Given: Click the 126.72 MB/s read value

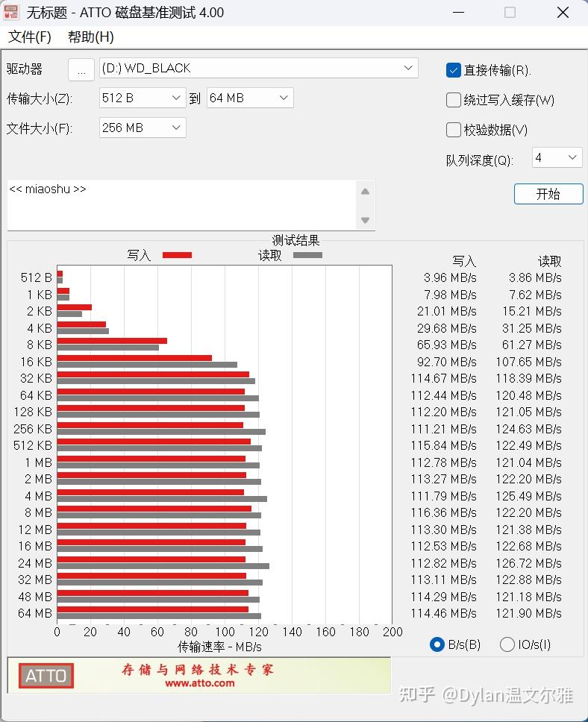Looking at the screenshot, I should (x=528, y=563).
